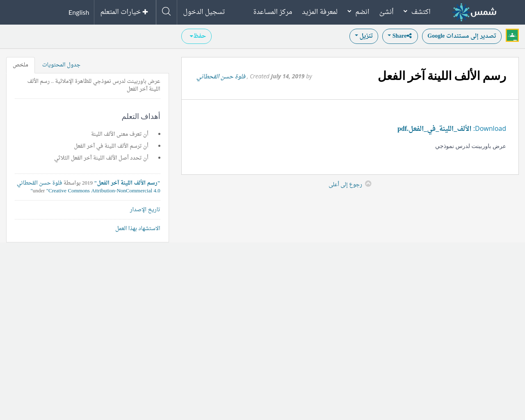This screenshot has width=525, height=420.
Task: Switch language to English
Action: click(79, 12)
